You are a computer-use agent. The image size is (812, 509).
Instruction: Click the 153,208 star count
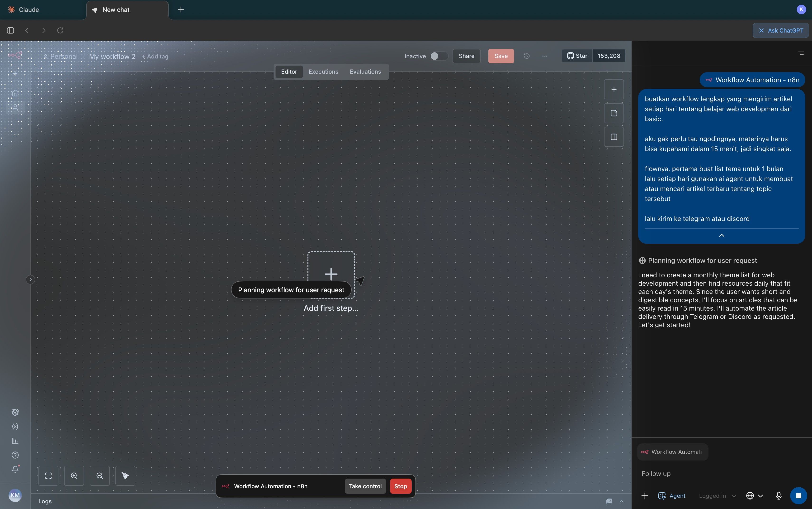pos(609,56)
